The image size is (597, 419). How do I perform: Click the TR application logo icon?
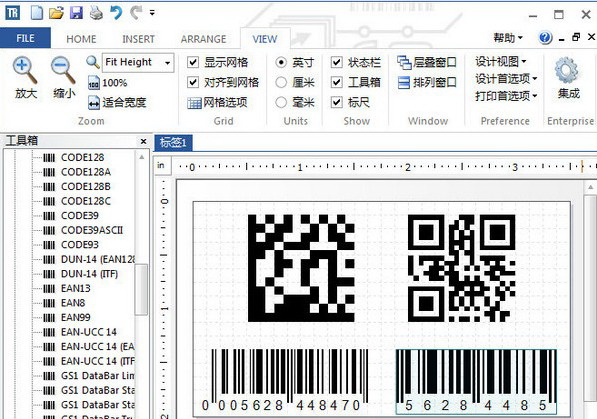coord(12,13)
